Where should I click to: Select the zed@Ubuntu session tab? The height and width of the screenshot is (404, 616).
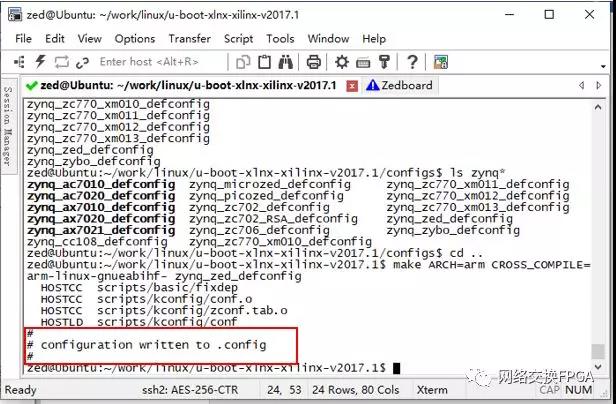[189, 85]
